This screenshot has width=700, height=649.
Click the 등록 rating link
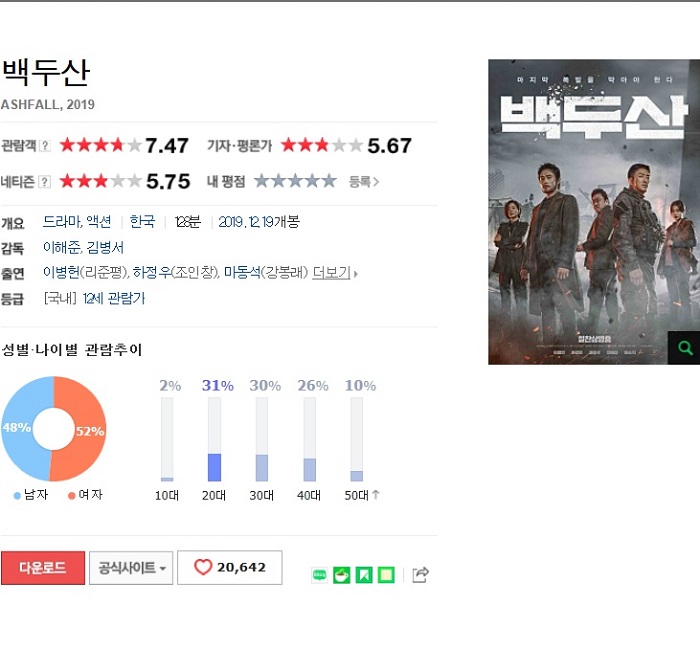(x=363, y=182)
